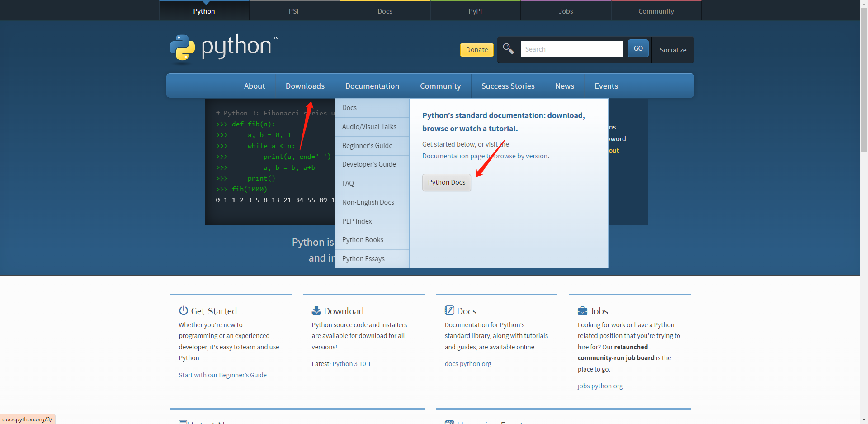This screenshot has height=424, width=868.
Task: Open the Python 3.10.1 download link
Action: 351,364
